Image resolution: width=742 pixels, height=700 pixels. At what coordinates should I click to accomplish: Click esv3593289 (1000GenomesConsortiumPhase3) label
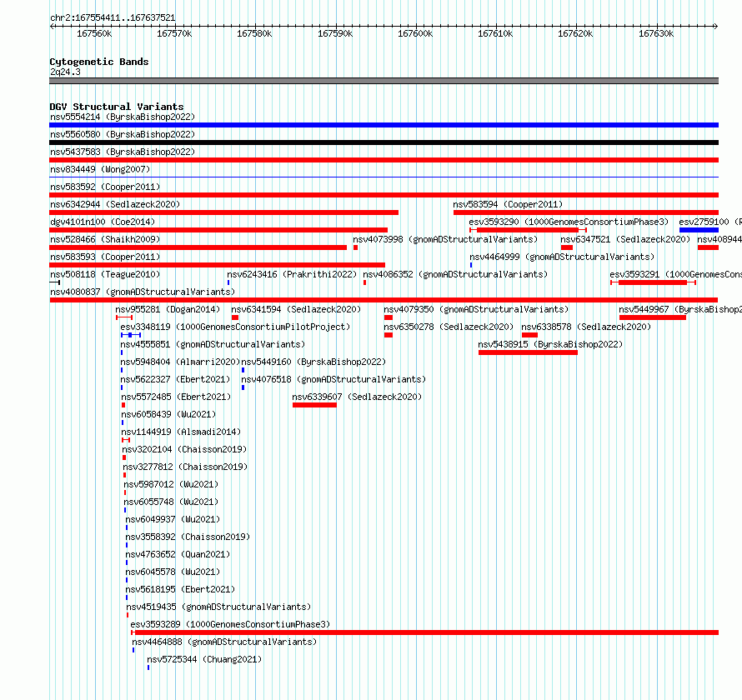click(230, 624)
